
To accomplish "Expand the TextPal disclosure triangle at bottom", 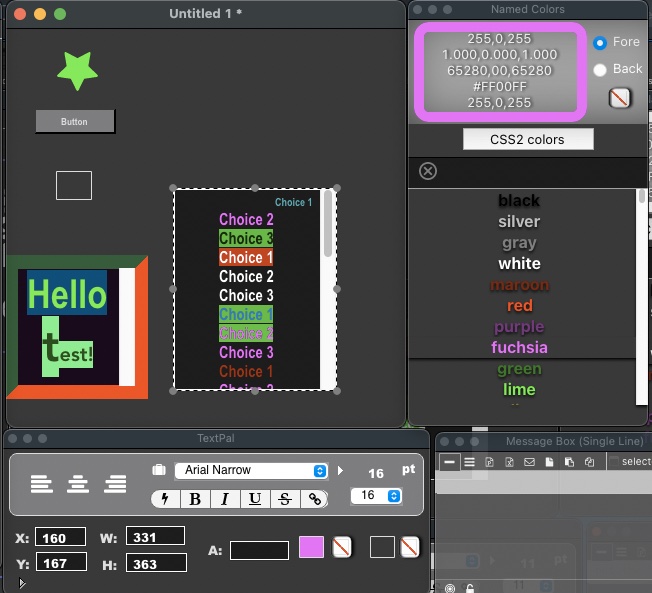I will (x=22, y=583).
